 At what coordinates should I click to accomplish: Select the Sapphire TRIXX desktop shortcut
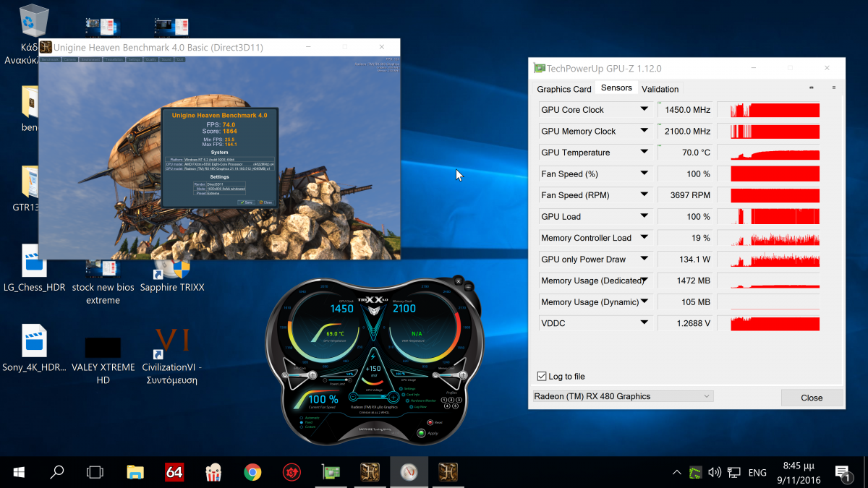pyautogui.click(x=171, y=277)
